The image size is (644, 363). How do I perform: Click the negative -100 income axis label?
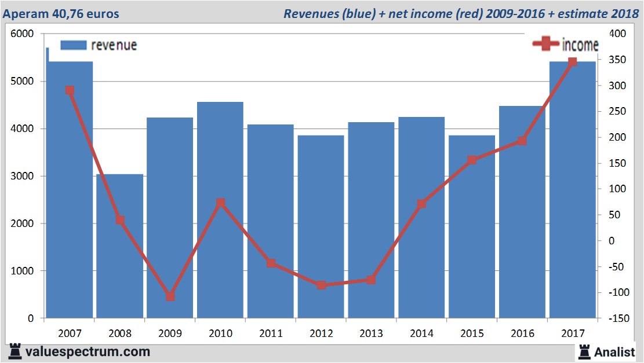tap(618, 292)
